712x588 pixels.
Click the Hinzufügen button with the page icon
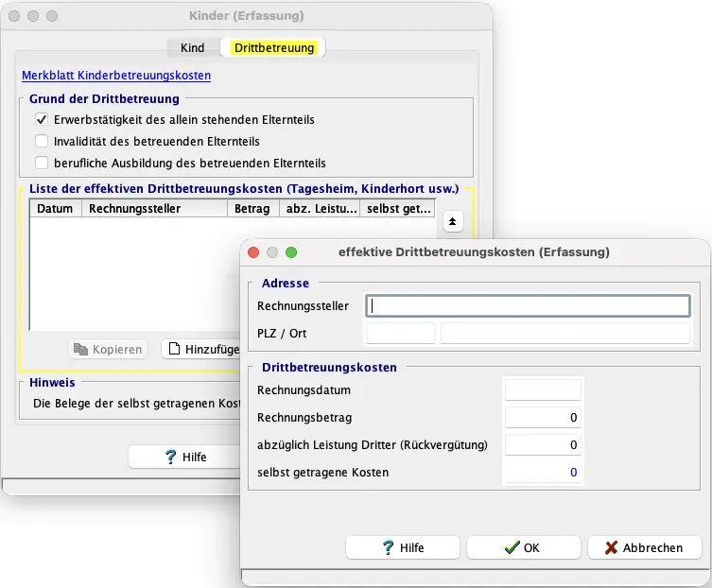[x=200, y=349]
